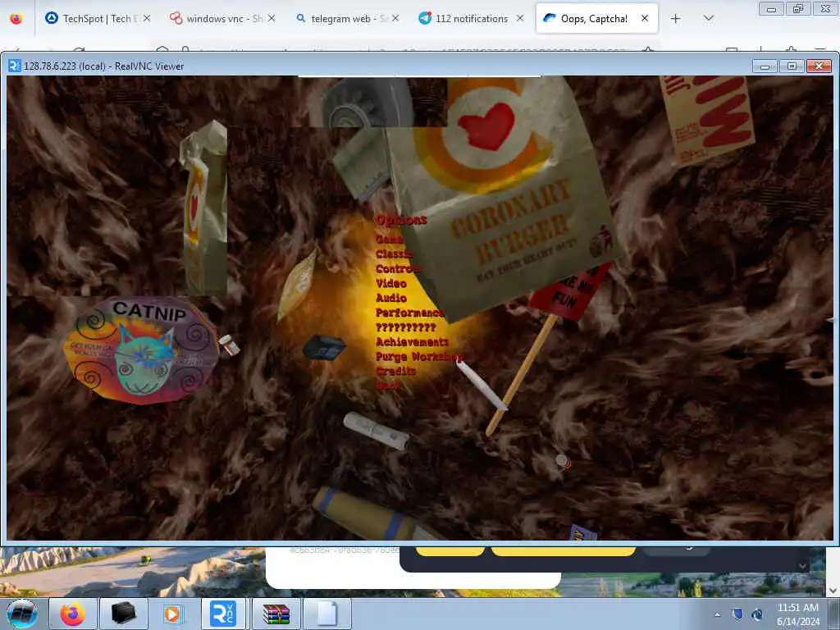
Task: Open the Game options entry
Action: click(x=390, y=239)
